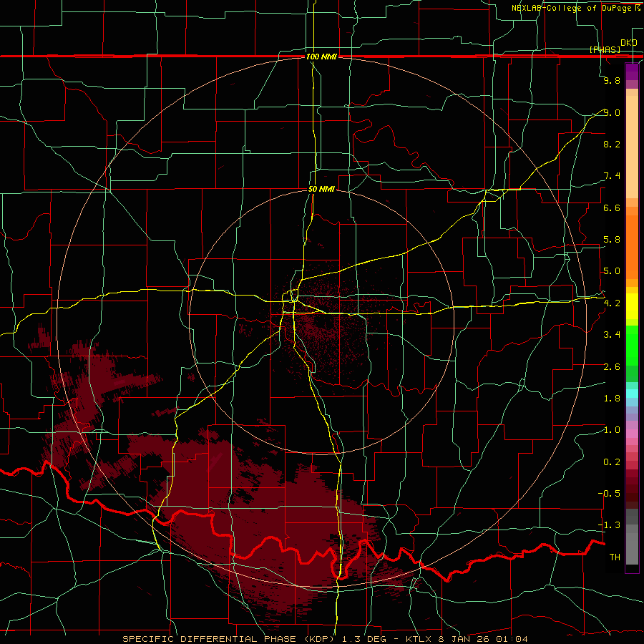Click the scale value 3.4
Image resolution: width=644 pixels, height=644 pixels.
coord(612,335)
